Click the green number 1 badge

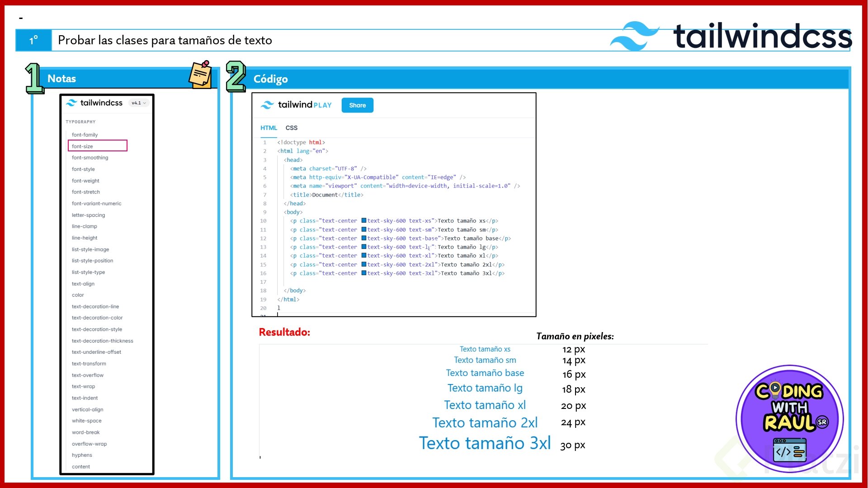click(x=34, y=78)
